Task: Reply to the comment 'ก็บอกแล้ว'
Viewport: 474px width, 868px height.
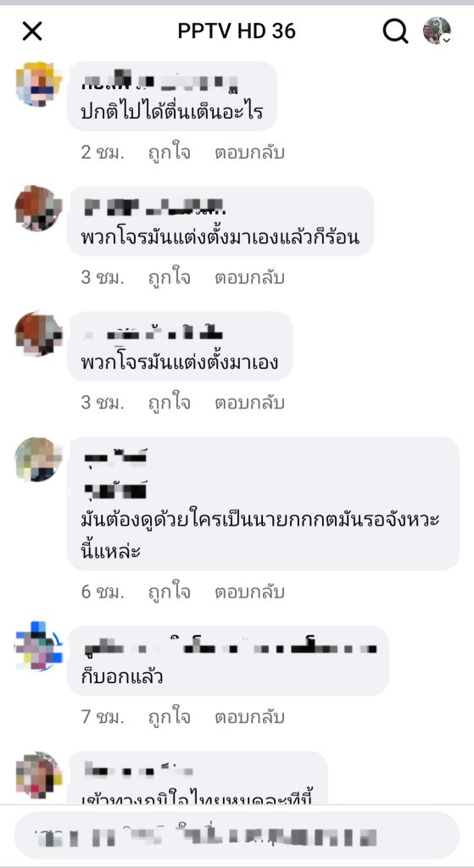Action: click(250, 717)
